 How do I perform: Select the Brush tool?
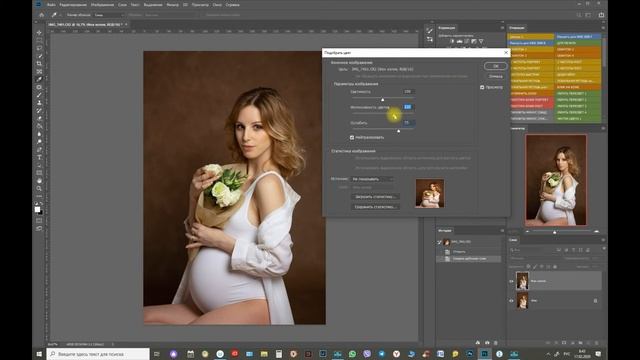39,95
